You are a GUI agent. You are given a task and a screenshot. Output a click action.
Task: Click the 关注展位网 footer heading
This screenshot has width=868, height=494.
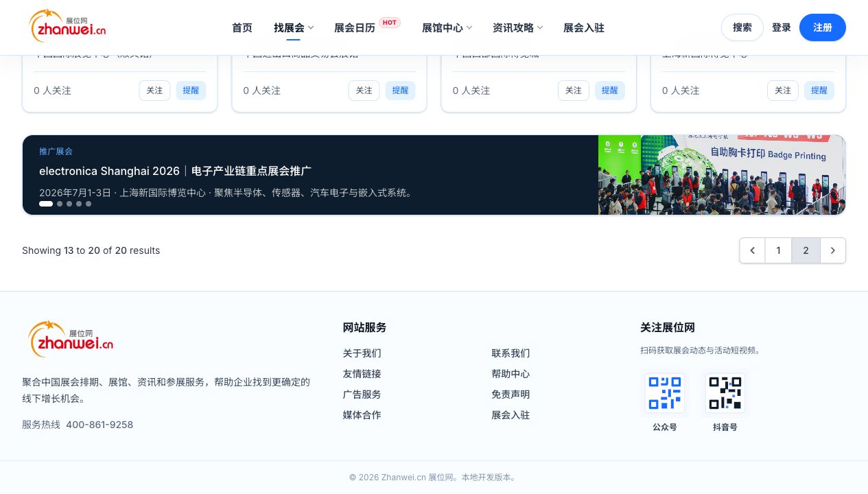(x=668, y=327)
